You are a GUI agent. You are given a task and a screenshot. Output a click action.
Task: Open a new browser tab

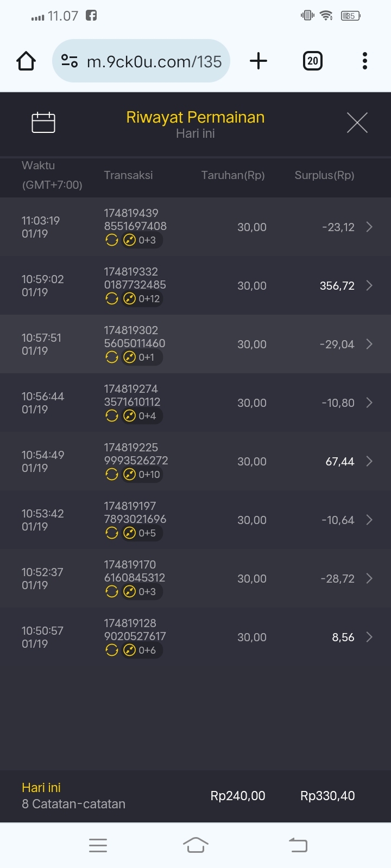258,61
